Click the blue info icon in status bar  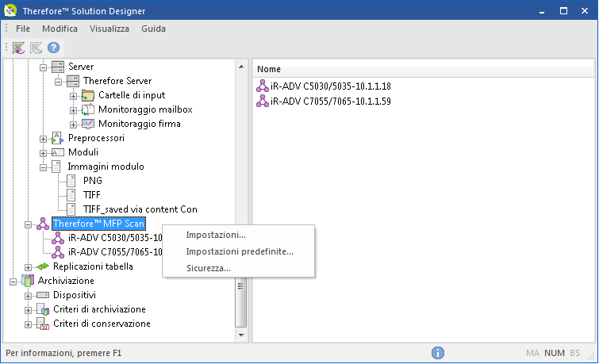(x=438, y=353)
